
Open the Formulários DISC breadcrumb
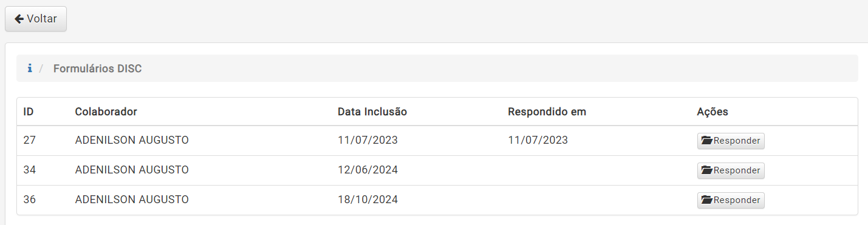tap(97, 69)
